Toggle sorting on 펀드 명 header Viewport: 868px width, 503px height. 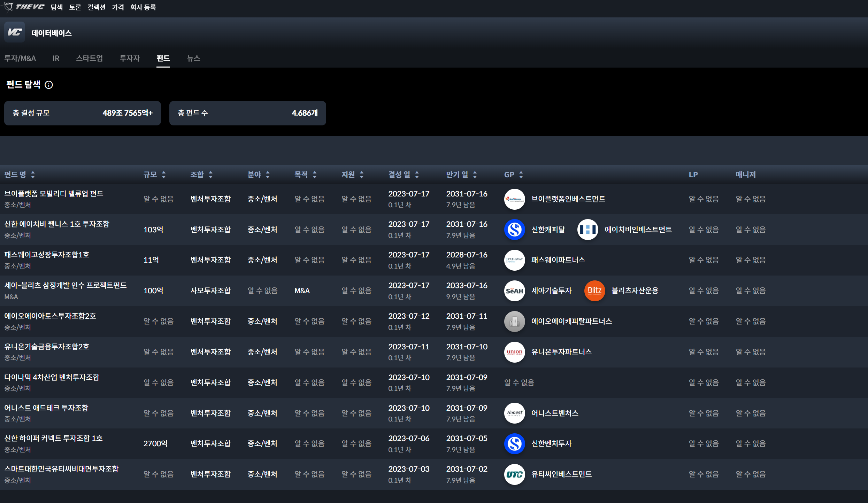click(x=20, y=175)
